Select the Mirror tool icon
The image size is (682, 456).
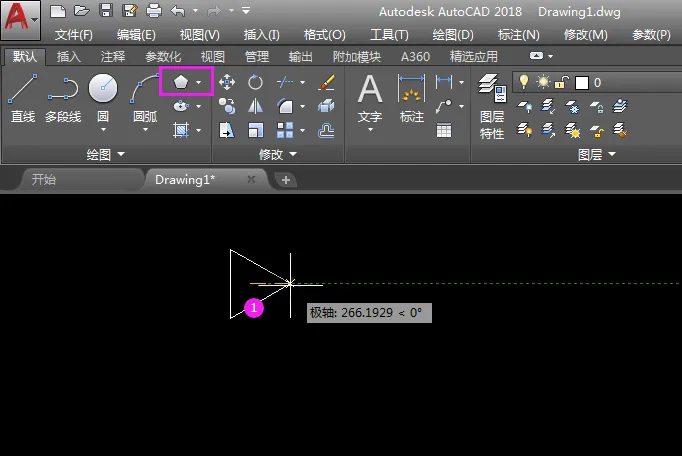255,106
